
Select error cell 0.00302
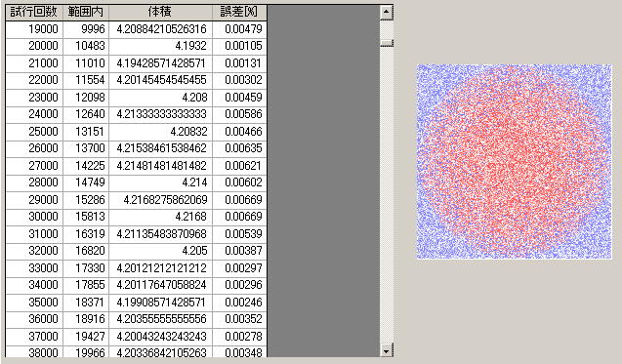(x=239, y=80)
